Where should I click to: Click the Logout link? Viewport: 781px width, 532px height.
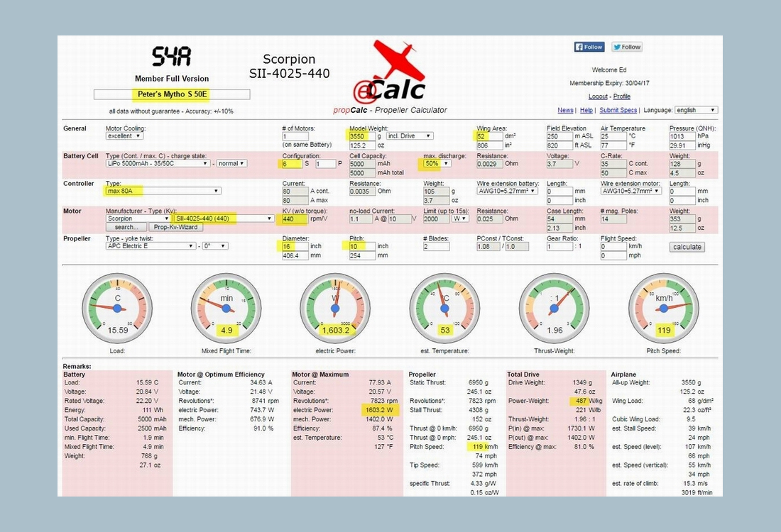598,96
